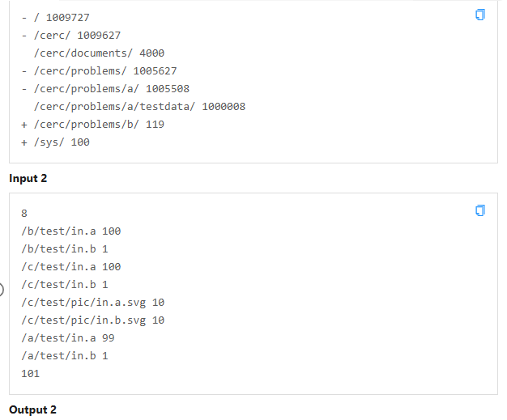Expand the "/cerc/problems/b/ 119" plus marker
The width and height of the screenshot is (507, 420).
coord(24,125)
